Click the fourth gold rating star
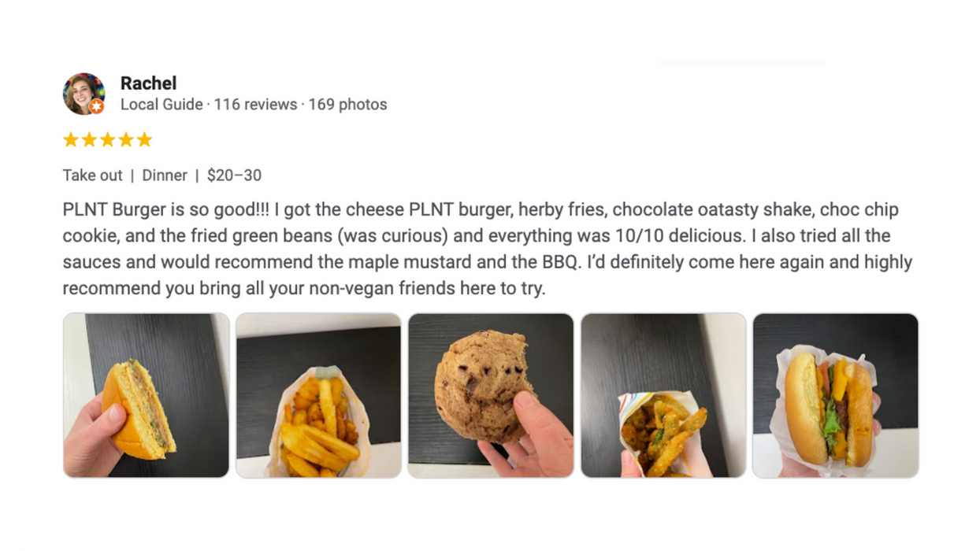980x551 pixels. pos(126,140)
